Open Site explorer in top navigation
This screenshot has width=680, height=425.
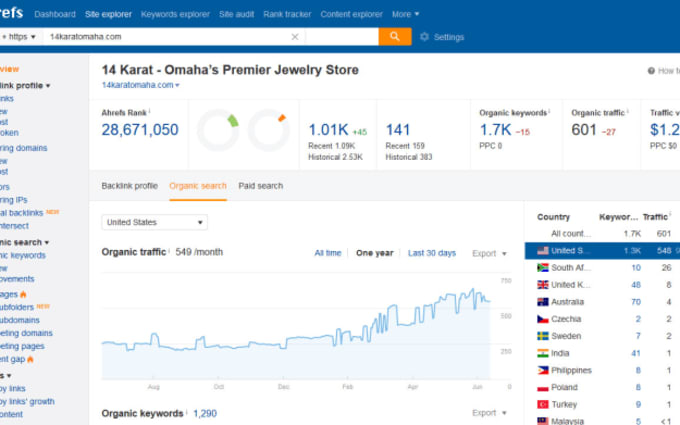click(108, 14)
